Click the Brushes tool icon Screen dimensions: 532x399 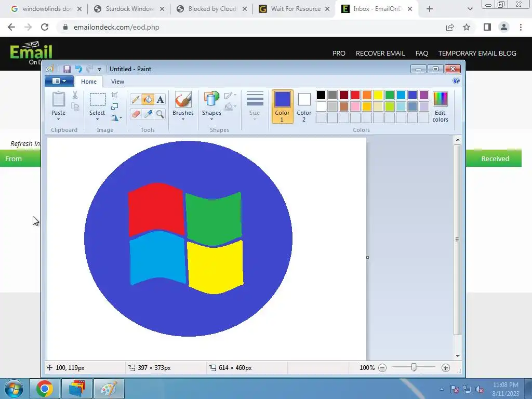point(183,99)
